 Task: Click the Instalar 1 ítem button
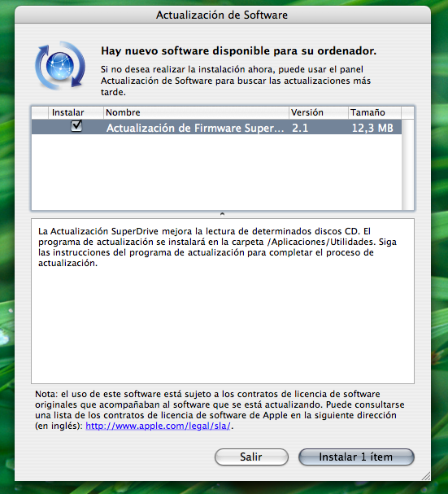pyautogui.click(x=356, y=457)
